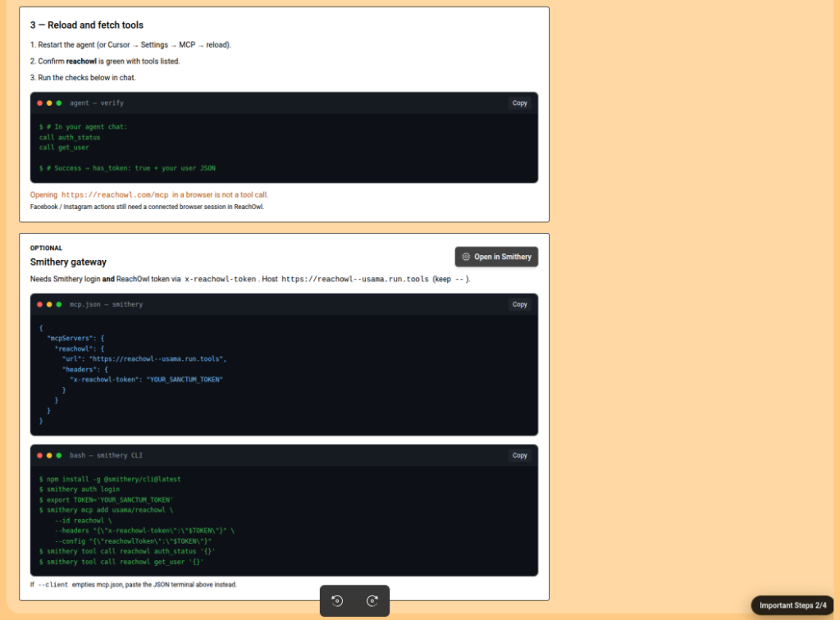840x620 pixels.
Task: Click the https://reachowl.com/mcp link text
Action: 115,195
